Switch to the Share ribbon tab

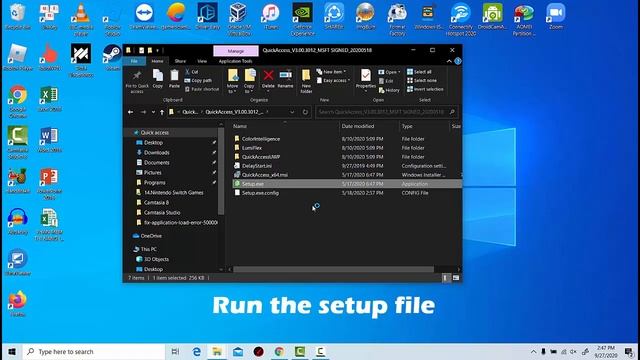coord(180,61)
